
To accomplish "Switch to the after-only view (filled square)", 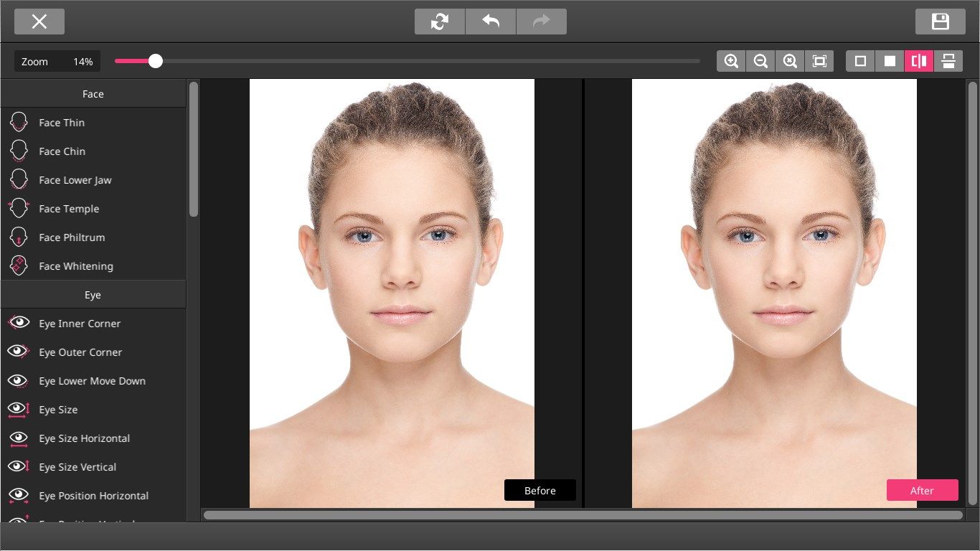I will [x=890, y=61].
